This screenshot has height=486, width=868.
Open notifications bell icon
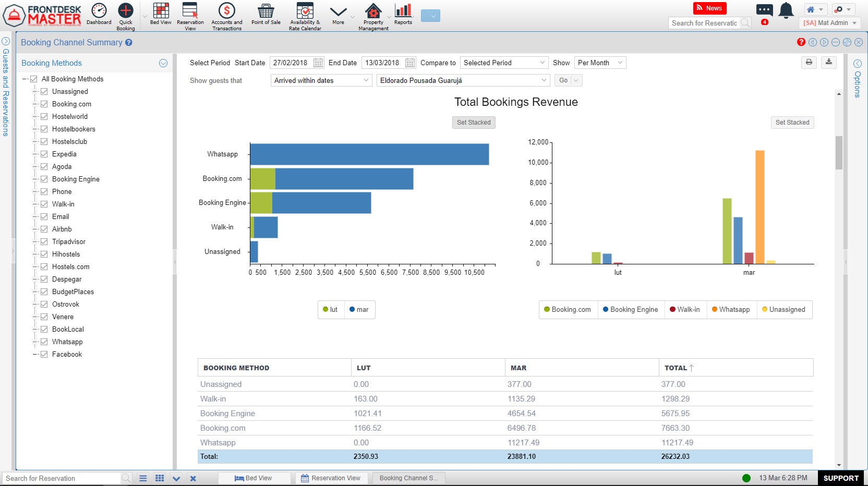click(786, 10)
